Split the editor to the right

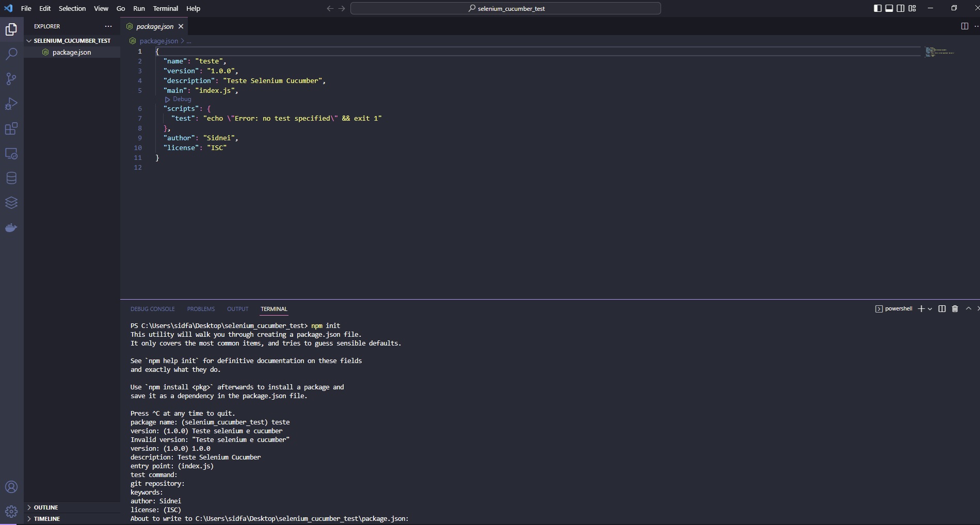[x=965, y=26]
